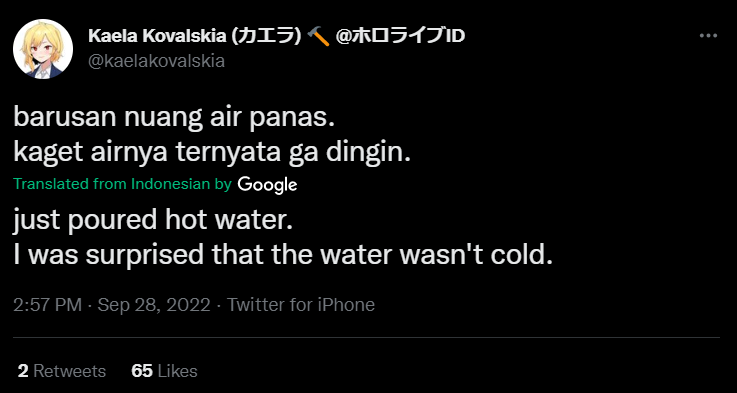Click the Sep 28, 2022 date
Viewport: 737px width, 393px height.
pyautogui.click(x=154, y=305)
